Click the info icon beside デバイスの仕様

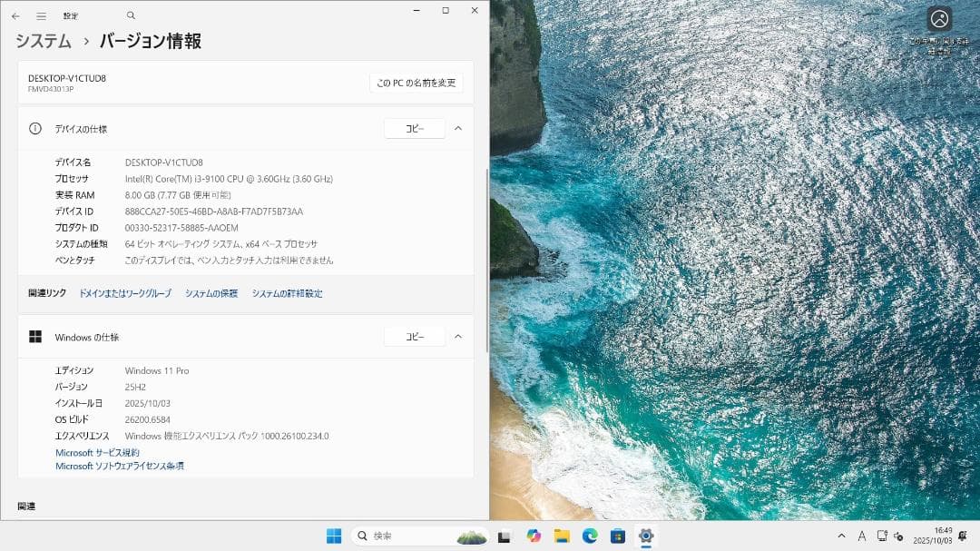coord(34,128)
